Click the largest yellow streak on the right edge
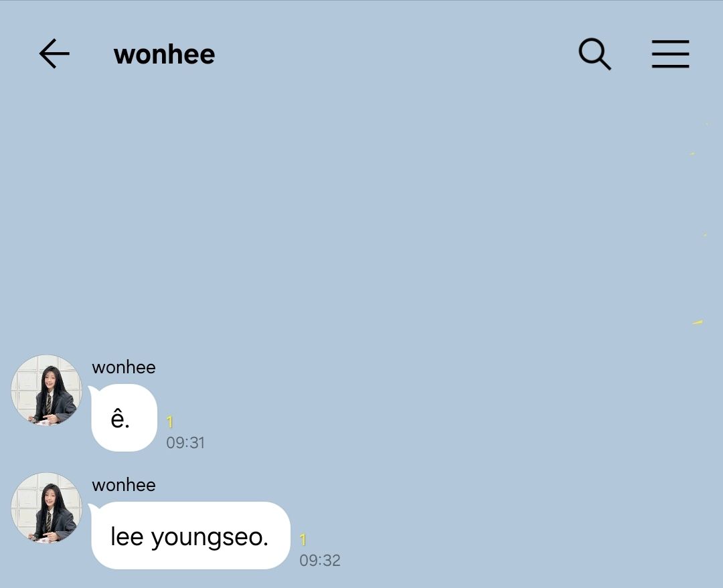The height and width of the screenshot is (588, 723). [x=698, y=322]
